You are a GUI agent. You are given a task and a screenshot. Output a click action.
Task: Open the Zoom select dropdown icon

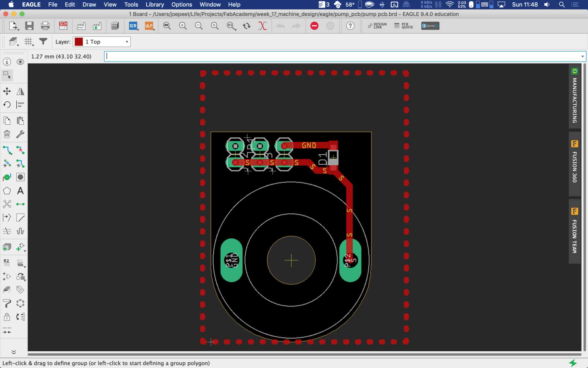tap(231, 26)
